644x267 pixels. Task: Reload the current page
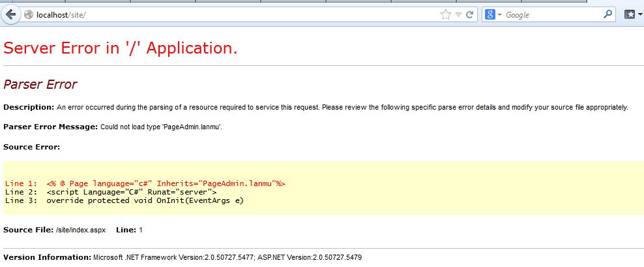coord(471,14)
